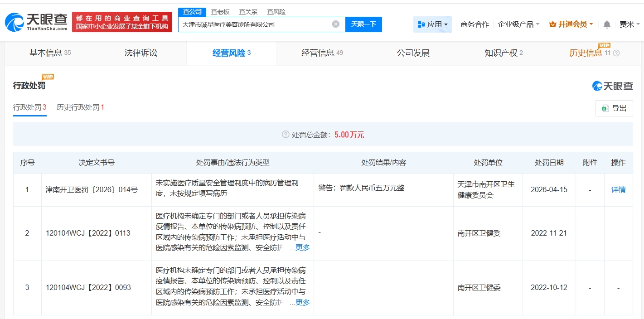Image resolution: width=644 pixels, height=319 pixels.
Task: Click the notification bell icon
Action: (x=607, y=24)
